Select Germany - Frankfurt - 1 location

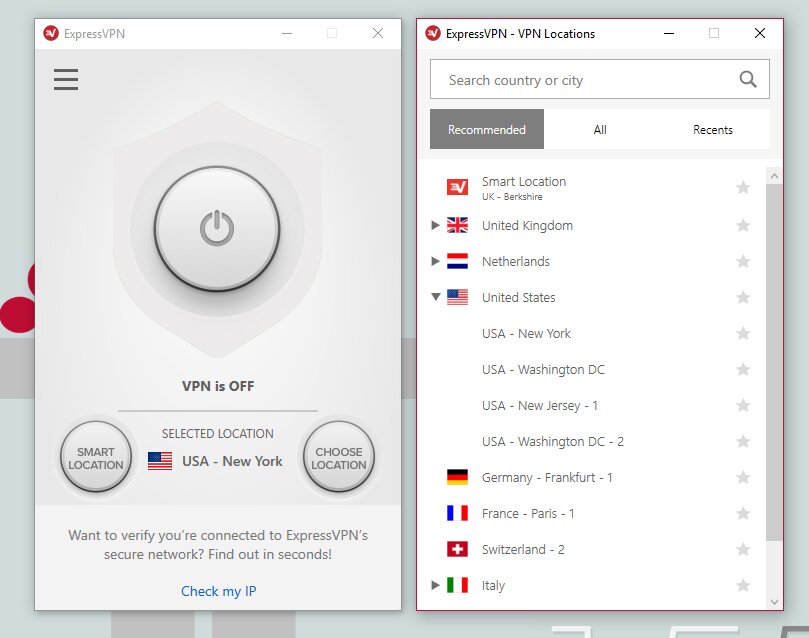click(591, 478)
